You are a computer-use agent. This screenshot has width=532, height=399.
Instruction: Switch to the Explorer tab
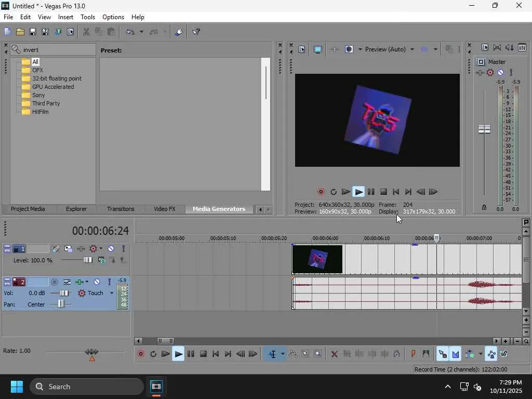click(76, 209)
